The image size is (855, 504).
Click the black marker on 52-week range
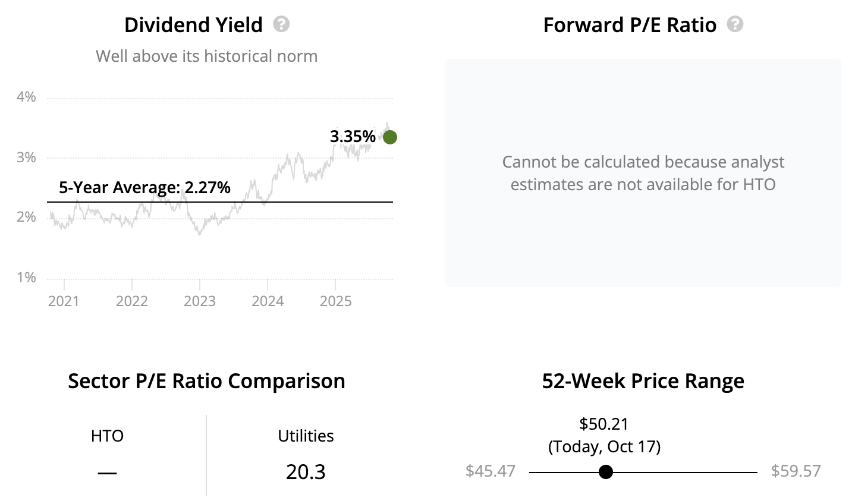[x=606, y=472]
